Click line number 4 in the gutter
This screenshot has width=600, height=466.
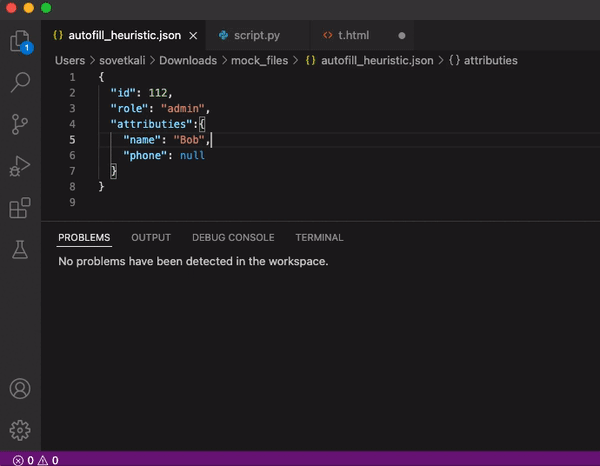point(72,124)
